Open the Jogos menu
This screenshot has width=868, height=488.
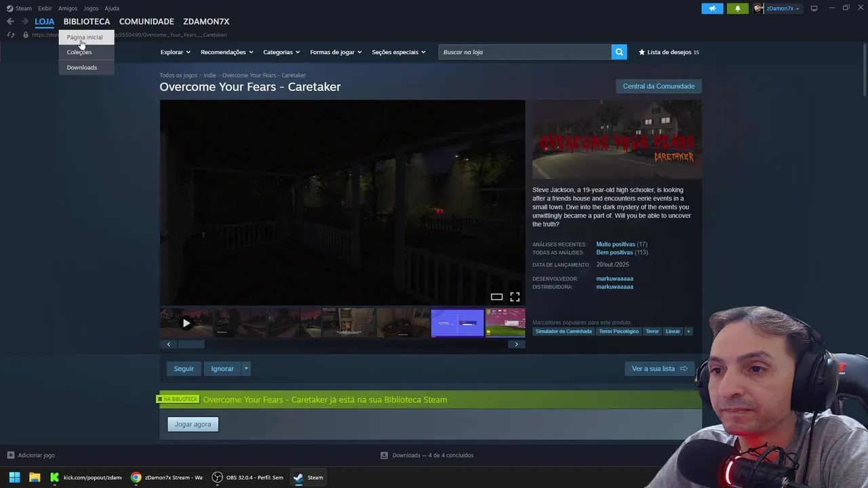(x=91, y=8)
